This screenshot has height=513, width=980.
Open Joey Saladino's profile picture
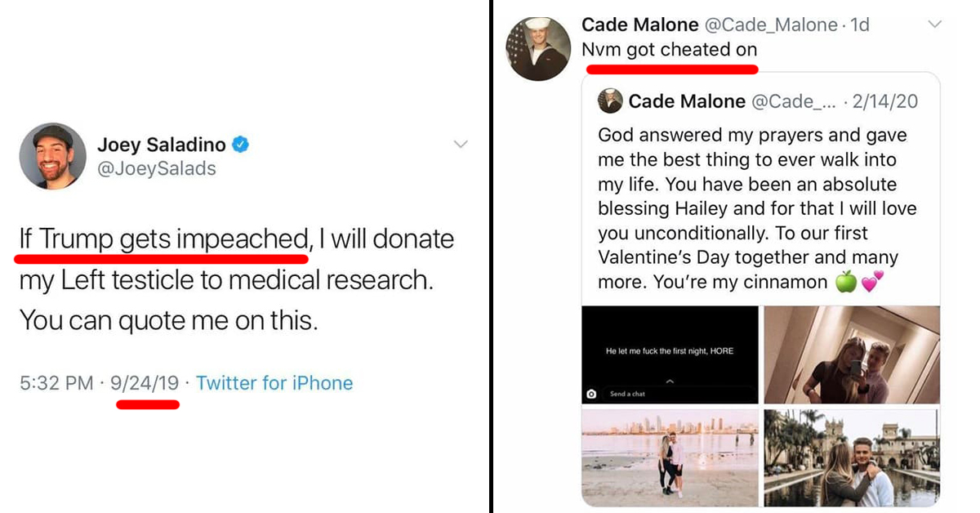(x=53, y=156)
